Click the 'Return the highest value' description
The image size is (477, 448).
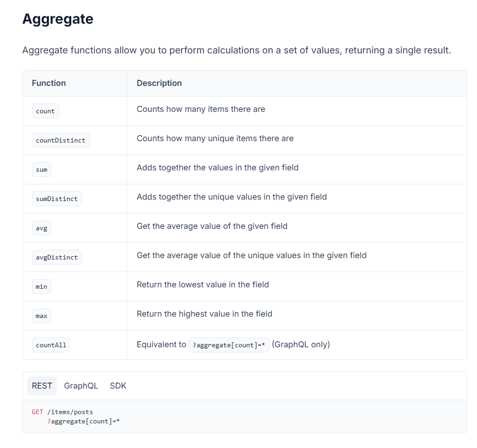204,314
